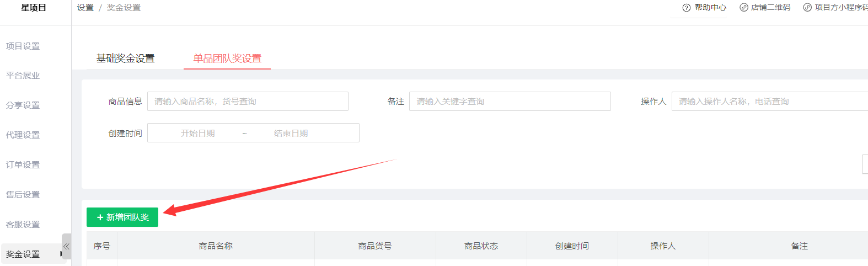Screen dimensions: 868x266
Task: Switch to the 基础奖金设置 tab
Action: (125, 58)
